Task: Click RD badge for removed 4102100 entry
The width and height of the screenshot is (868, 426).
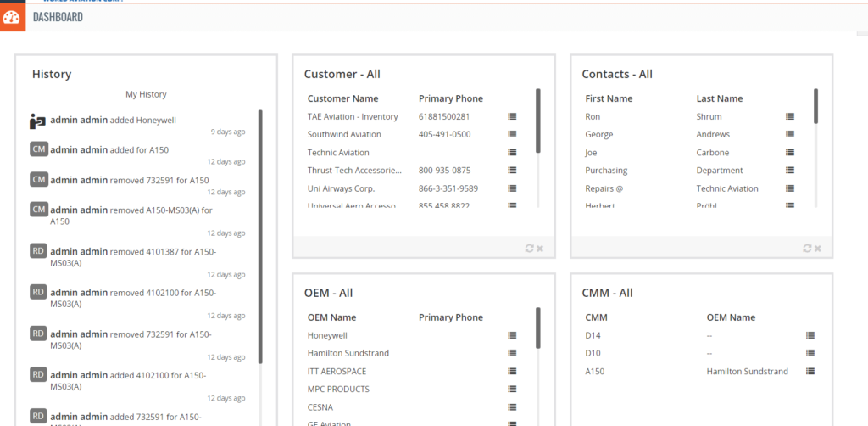Action: (x=38, y=293)
